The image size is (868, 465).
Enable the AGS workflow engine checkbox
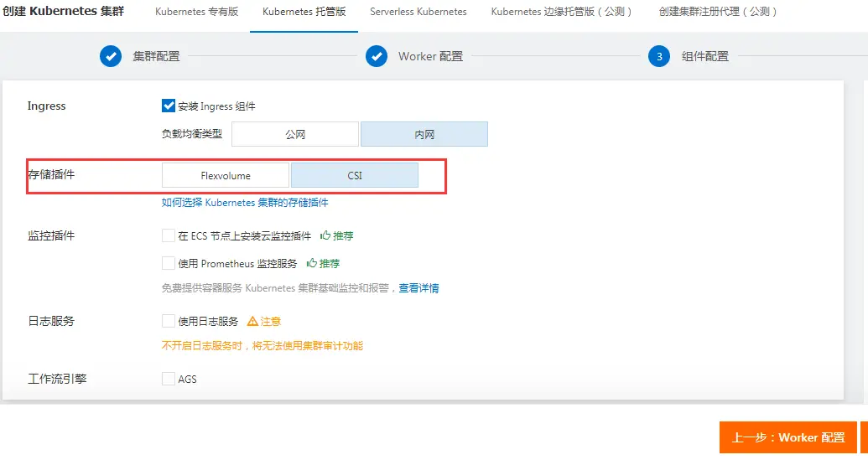(x=169, y=379)
